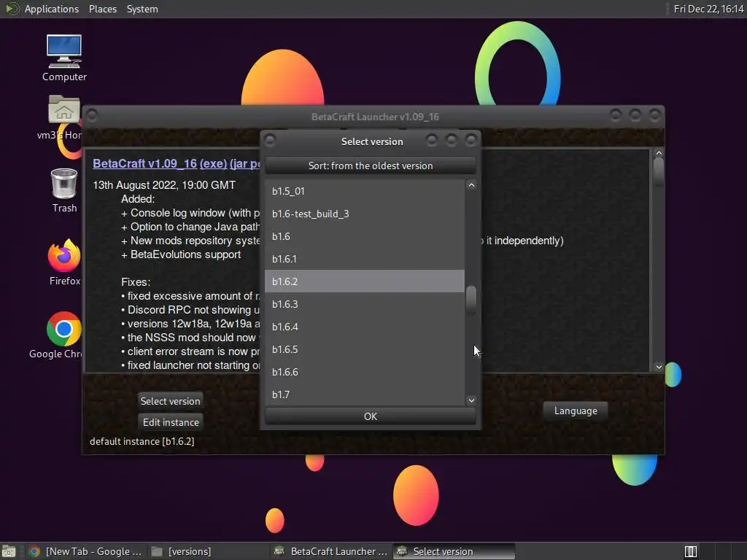Open BetaCraft v1.09_16 changelog link
The height and width of the screenshot is (560, 747).
click(145, 163)
